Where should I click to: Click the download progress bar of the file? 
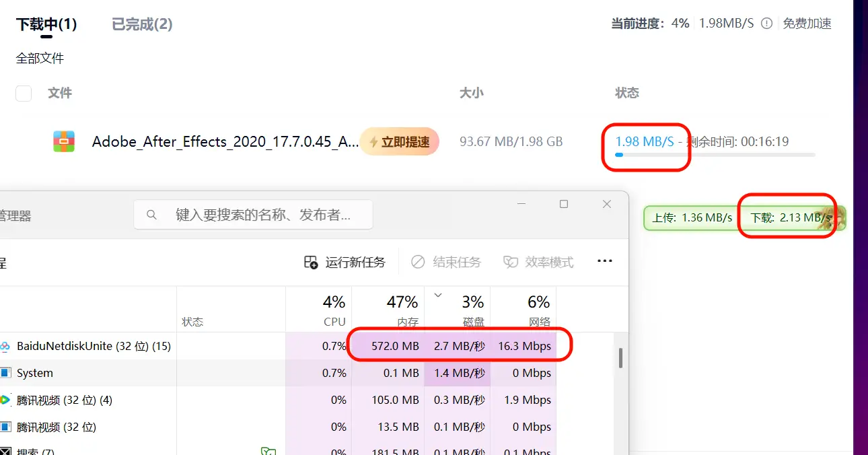(x=715, y=155)
